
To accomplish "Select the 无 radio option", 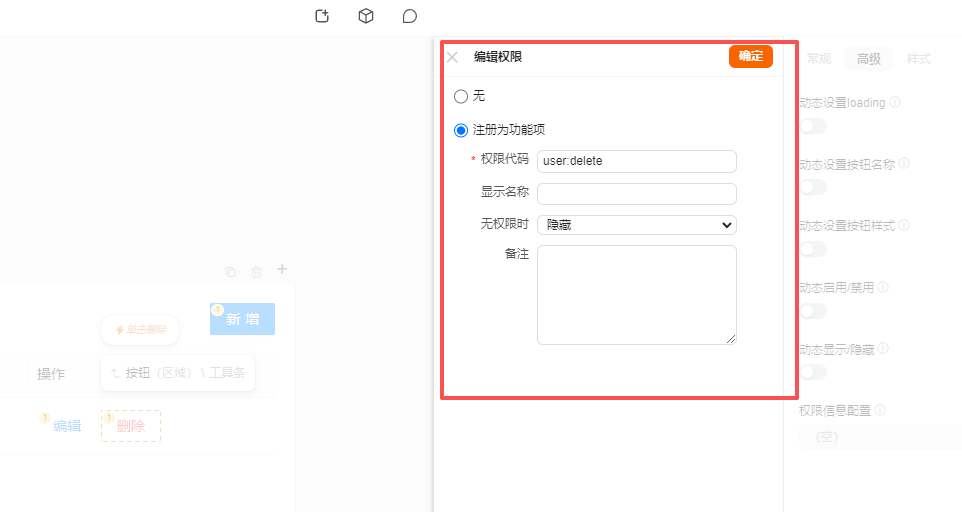I will (461, 96).
